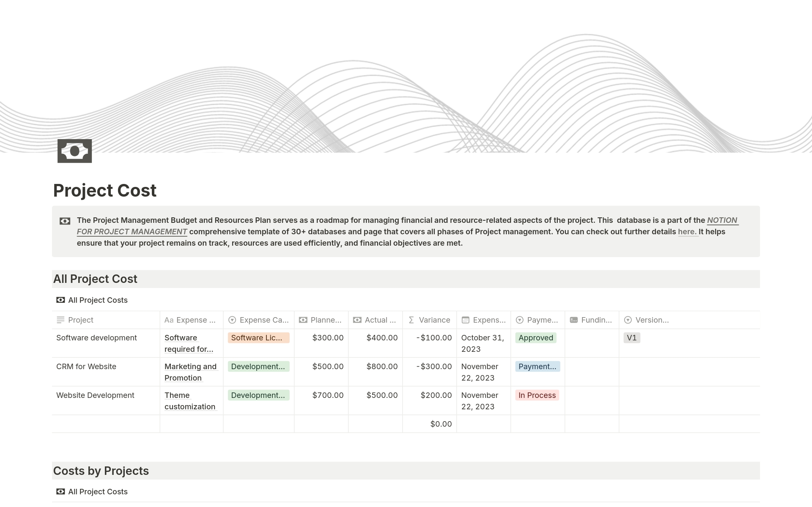Click the All Project Costs view toggle

[x=98, y=300]
